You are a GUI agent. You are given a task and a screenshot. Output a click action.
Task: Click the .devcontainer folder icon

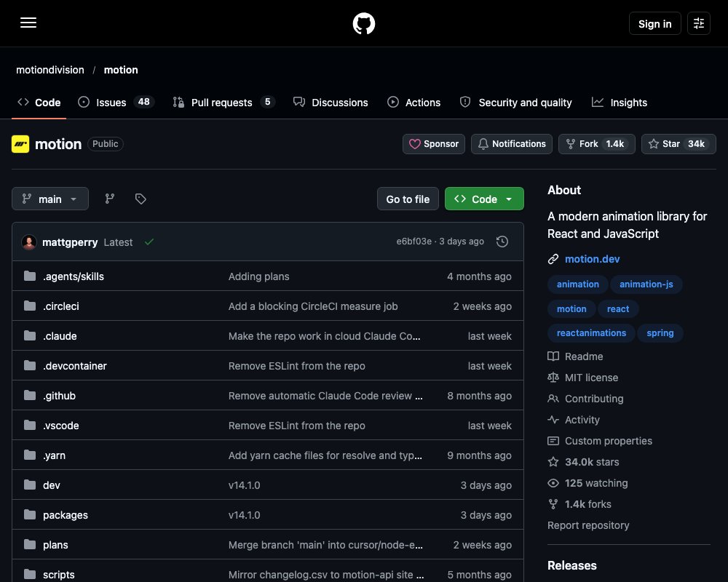point(30,366)
